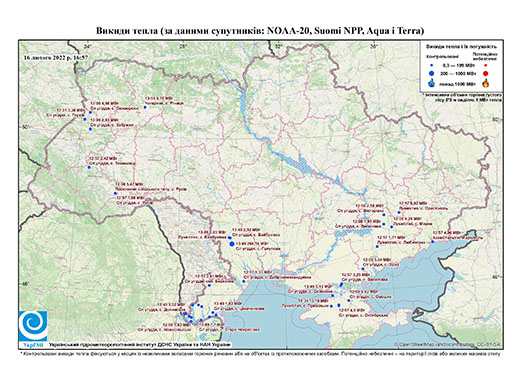Click the 12:52 2,42 MW marker in west
Image resolution: width=520 pixels, height=368 pixels.
coord(89,167)
